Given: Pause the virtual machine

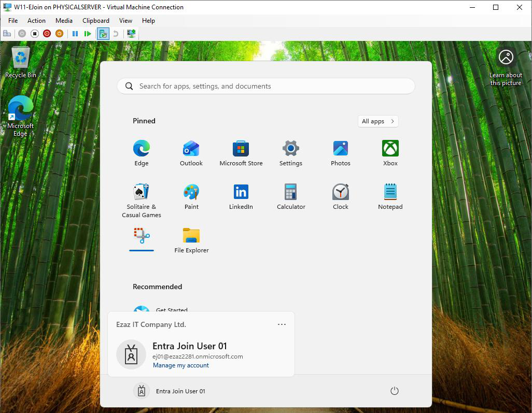Looking at the screenshot, I should [x=75, y=34].
